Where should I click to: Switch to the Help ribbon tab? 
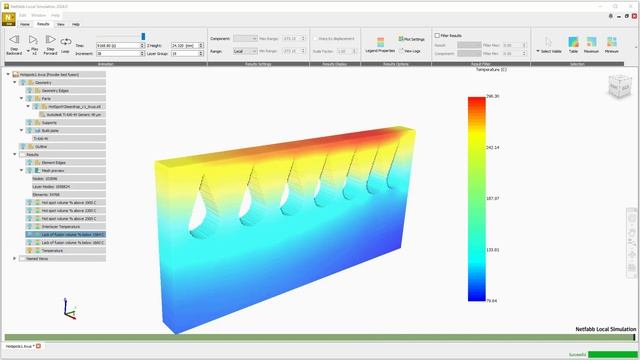(76, 24)
